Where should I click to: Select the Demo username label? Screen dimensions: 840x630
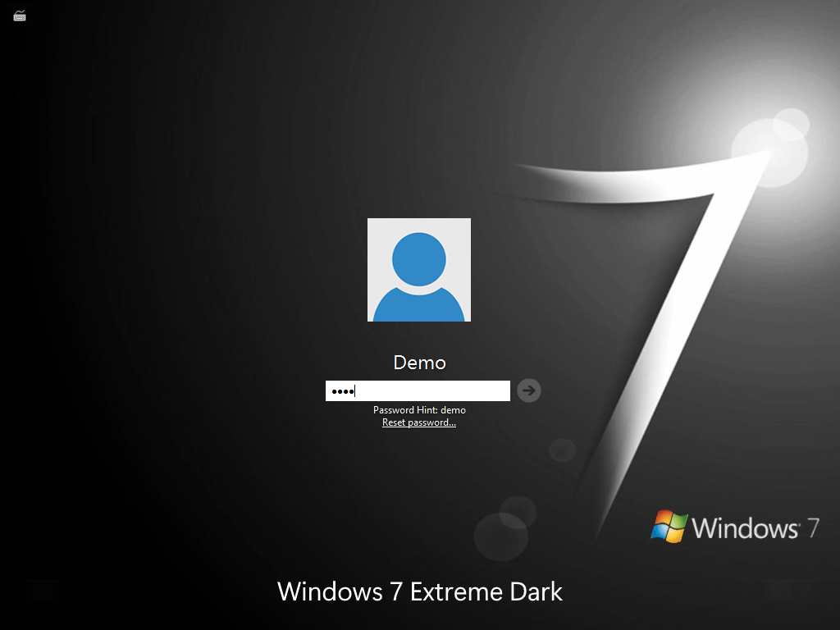tap(419, 363)
